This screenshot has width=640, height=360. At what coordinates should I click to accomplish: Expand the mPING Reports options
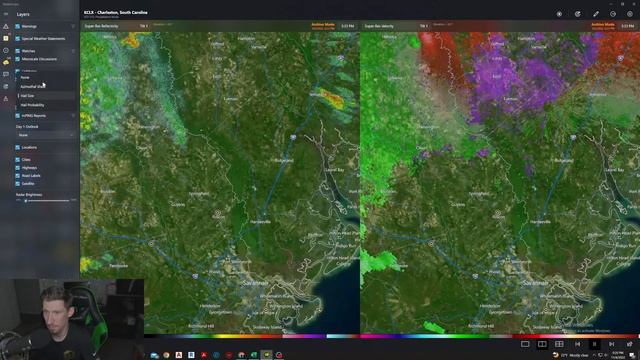click(x=73, y=116)
